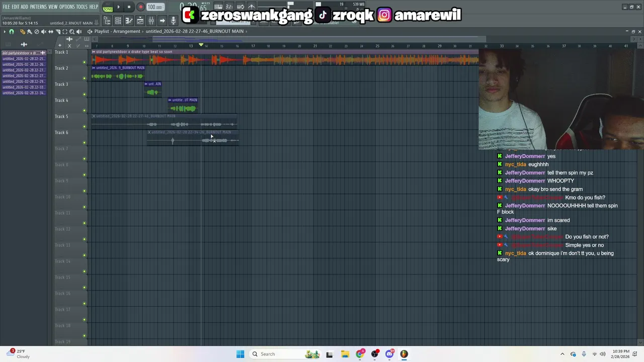Select picker item 'untitled_2026-02-28 22-29..'

coord(23,81)
